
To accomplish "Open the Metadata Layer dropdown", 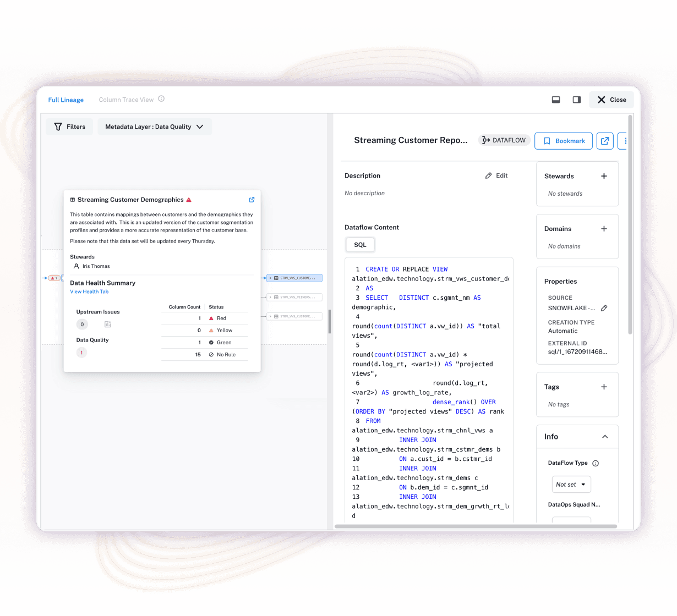I will pyautogui.click(x=155, y=127).
